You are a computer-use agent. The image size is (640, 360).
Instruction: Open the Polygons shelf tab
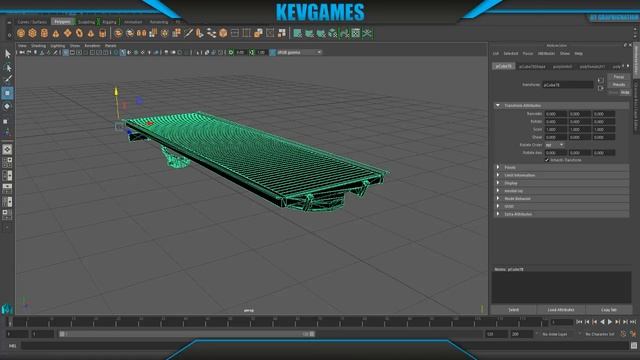point(62,22)
